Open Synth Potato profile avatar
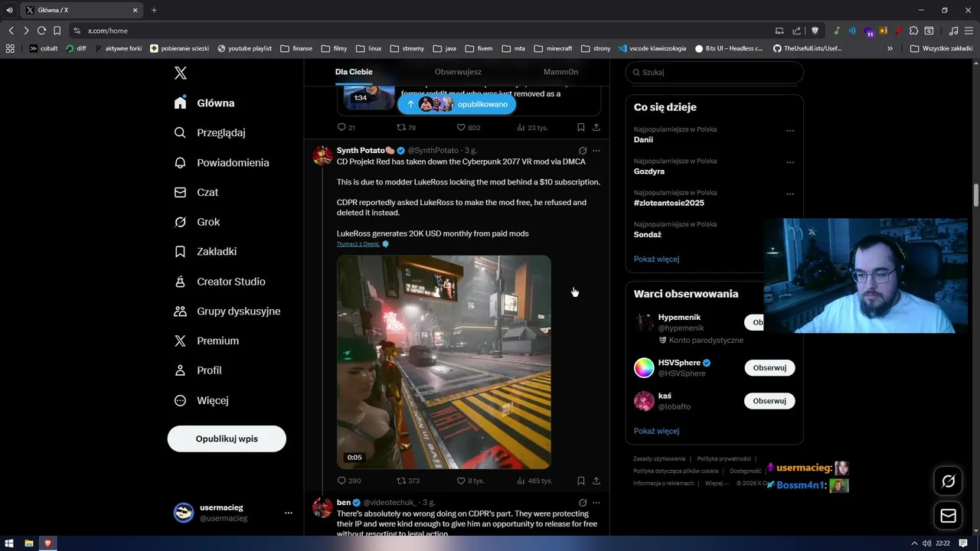 (x=322, y=155)
